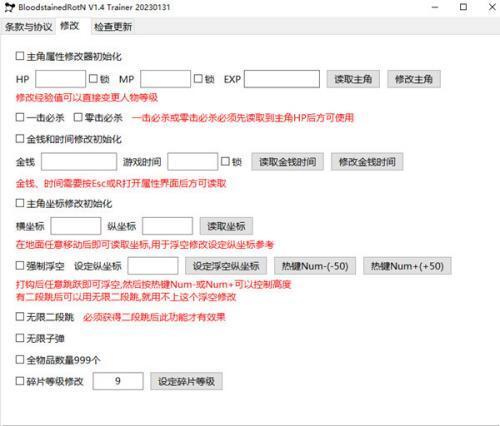
Task: Click the 金钱 input field
Action: point(79,162)
